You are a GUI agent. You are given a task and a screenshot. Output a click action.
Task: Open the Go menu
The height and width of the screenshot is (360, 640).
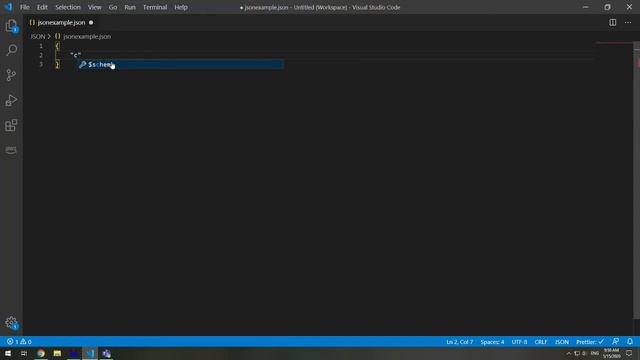point(113,7)
